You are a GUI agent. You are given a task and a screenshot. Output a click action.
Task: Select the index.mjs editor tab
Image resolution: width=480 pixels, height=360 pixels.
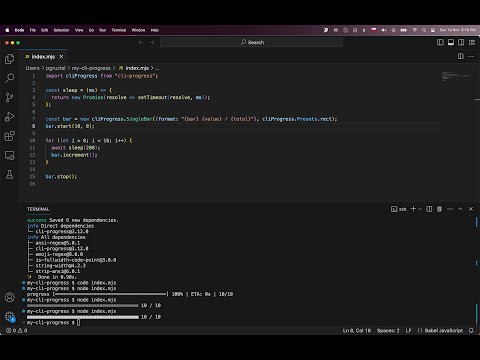tap(43, 57)
